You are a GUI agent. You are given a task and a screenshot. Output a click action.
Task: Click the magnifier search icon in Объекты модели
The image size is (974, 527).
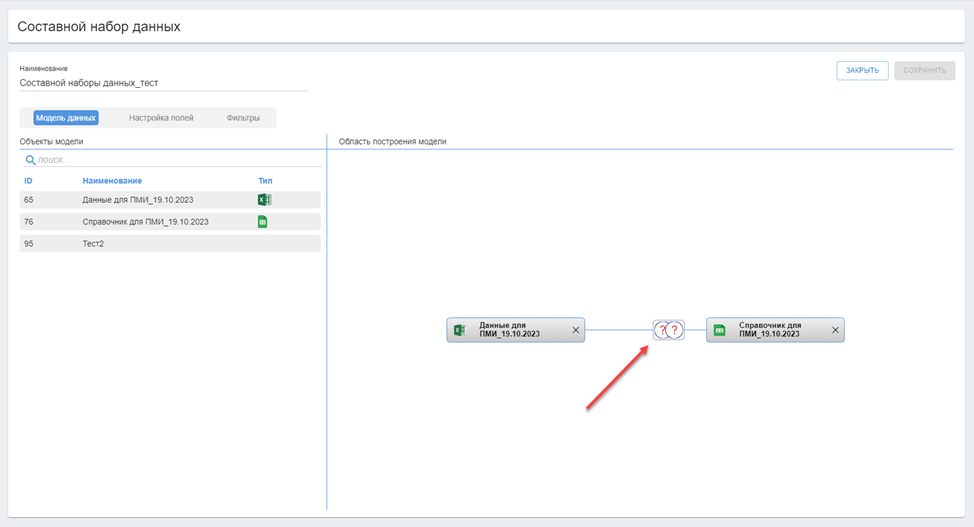30,160
